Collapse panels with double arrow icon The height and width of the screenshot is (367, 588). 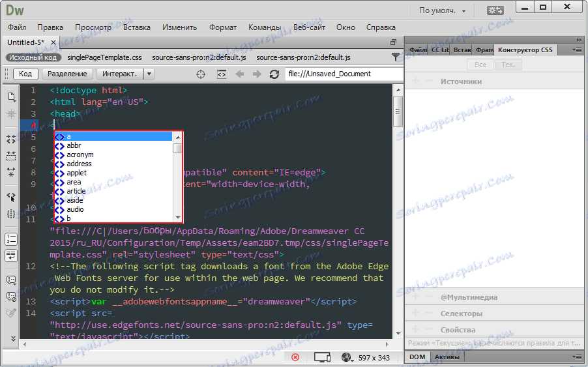coord(580,40)
